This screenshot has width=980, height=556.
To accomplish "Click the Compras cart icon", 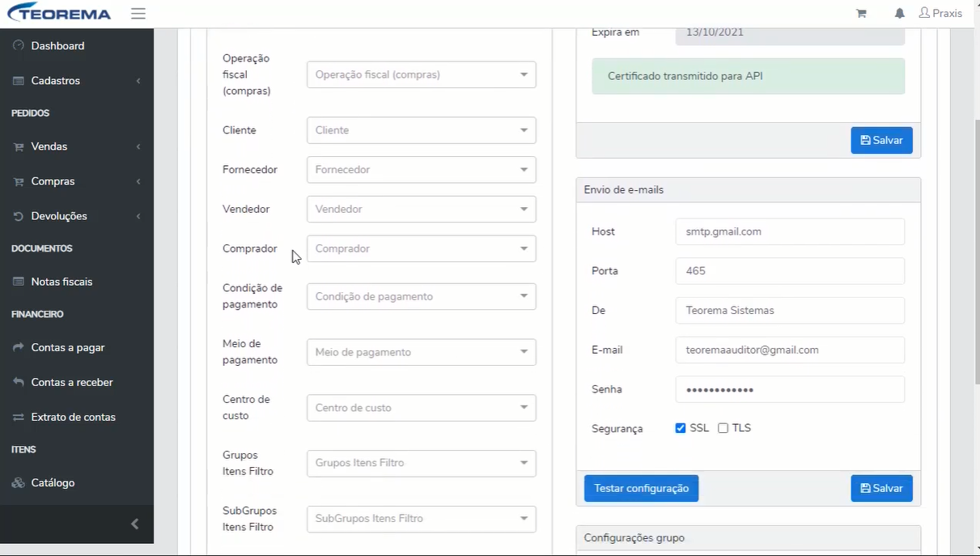I will click(19, 182).
